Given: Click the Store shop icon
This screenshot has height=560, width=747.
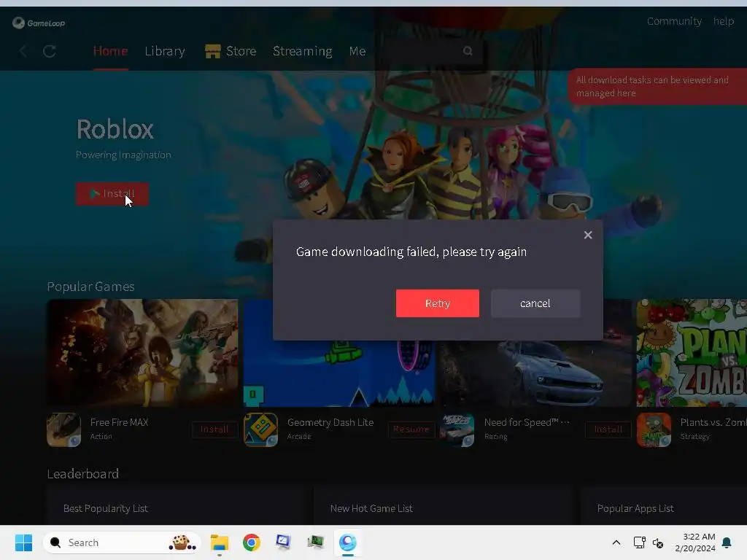Looking at the screenshot, I should point(212,51).
